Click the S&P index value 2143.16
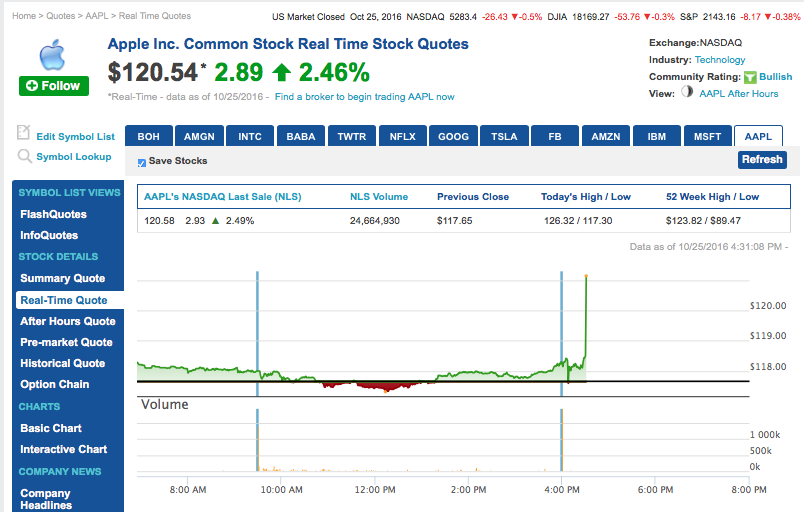 (719, 17)
